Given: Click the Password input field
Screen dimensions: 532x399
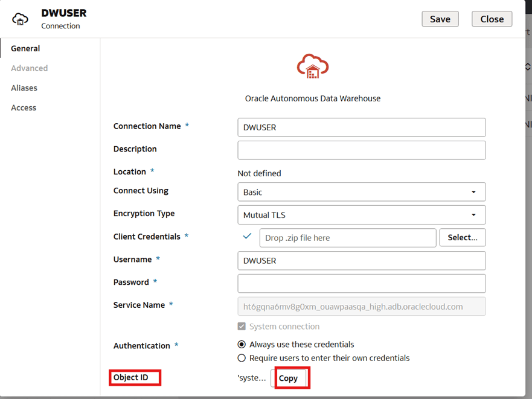Looking at the screenshot, I should pos(361,283).
